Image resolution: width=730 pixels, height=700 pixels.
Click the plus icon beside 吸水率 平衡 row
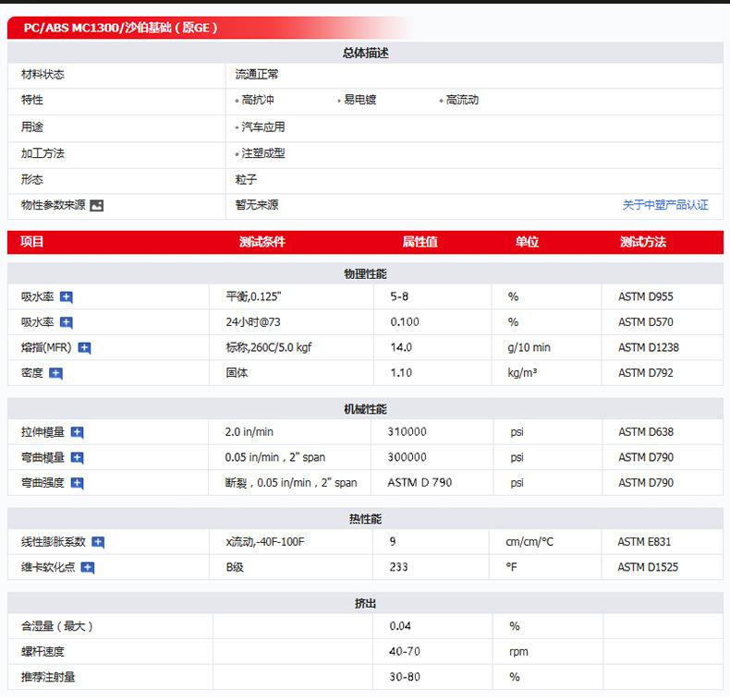67,297
